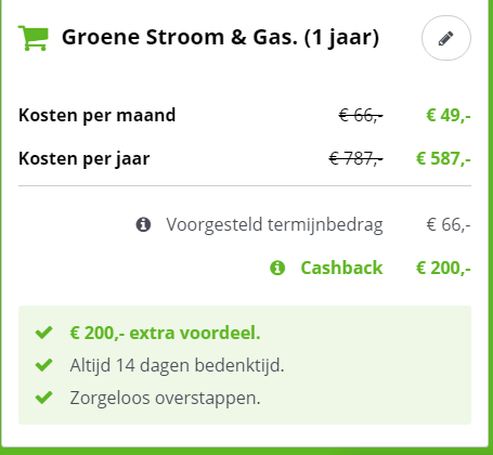Click the Altijd 14 dagen bedenktijd text

coord(177,365)
